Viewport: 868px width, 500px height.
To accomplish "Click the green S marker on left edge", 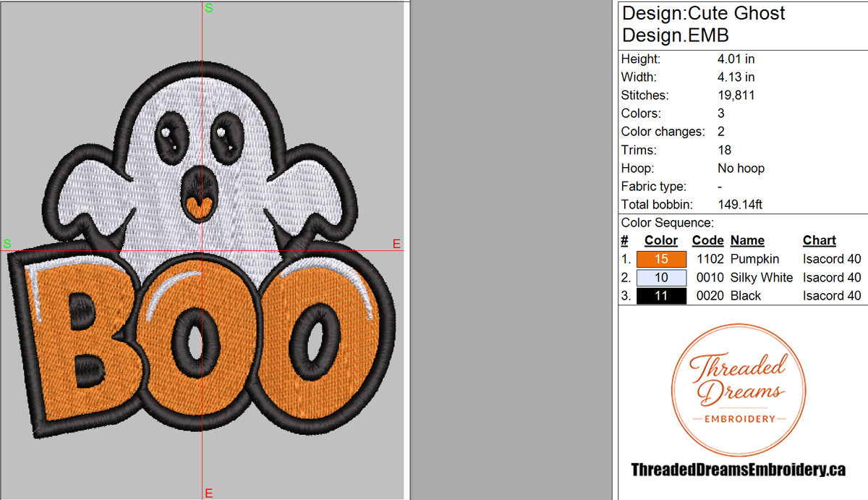I will tap(7, 244).
